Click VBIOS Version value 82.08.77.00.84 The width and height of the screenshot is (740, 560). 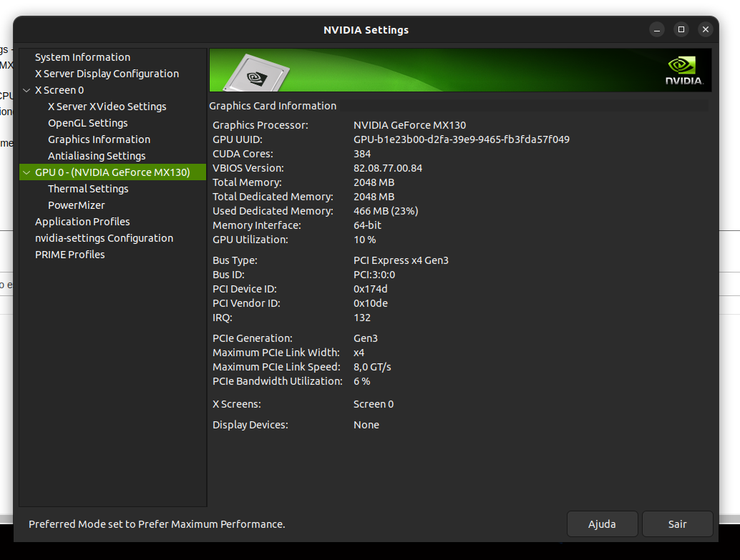click(x=388, y=168)
